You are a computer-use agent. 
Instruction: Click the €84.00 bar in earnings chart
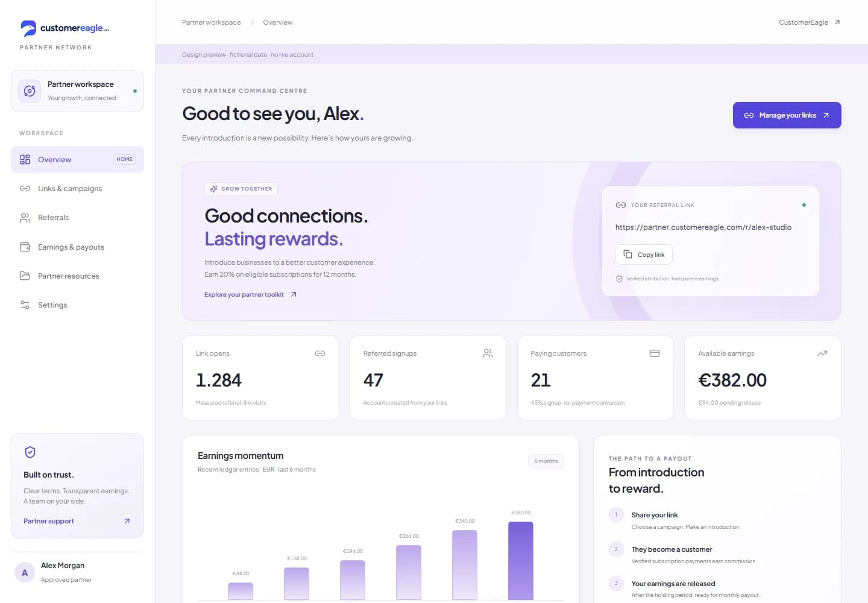[241, 591]
